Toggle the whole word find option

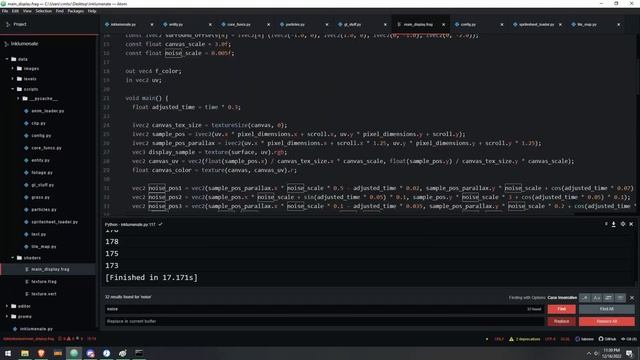(620, 298)
